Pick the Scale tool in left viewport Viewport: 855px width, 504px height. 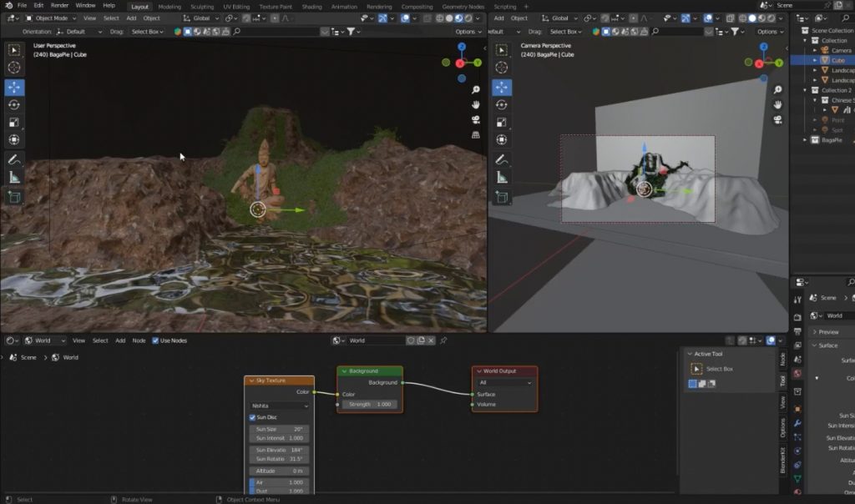click(x=14, y=123)
